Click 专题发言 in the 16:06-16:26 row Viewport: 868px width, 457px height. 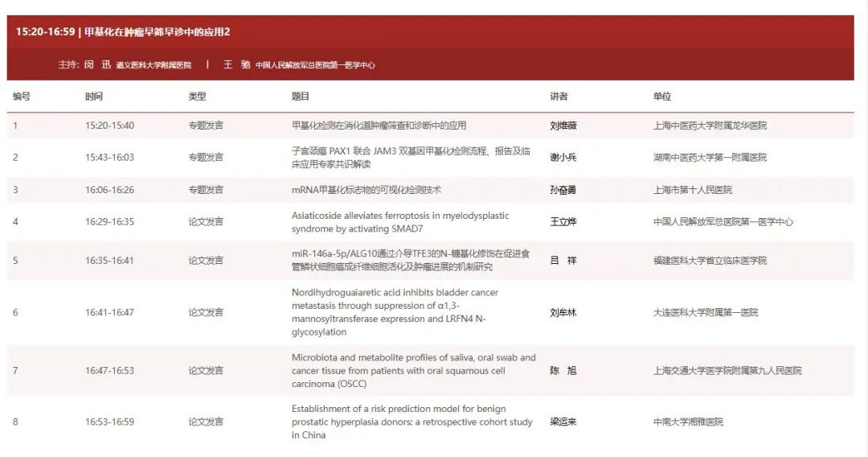tap(206, 190)
